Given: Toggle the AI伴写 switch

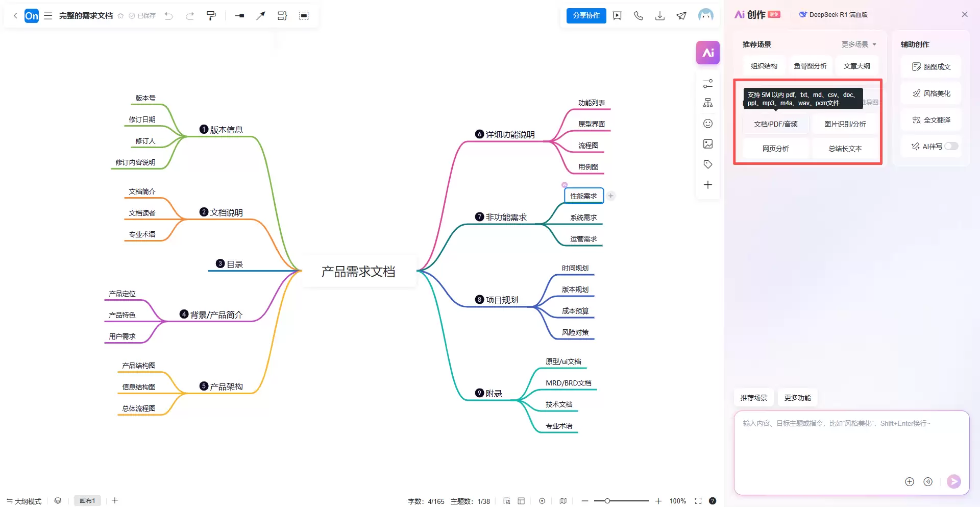Looking at the screenshot, I should (951, 146).
